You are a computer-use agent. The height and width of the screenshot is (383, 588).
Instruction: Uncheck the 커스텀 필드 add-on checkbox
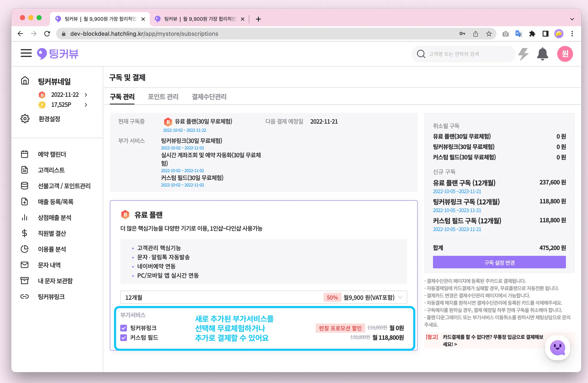click(124, 337)
